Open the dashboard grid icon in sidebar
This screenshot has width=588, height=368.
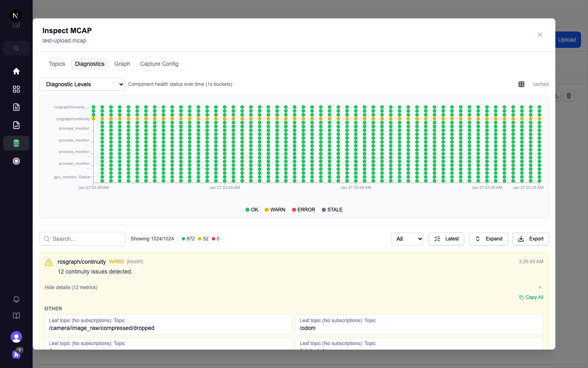(x=16, y=89)
